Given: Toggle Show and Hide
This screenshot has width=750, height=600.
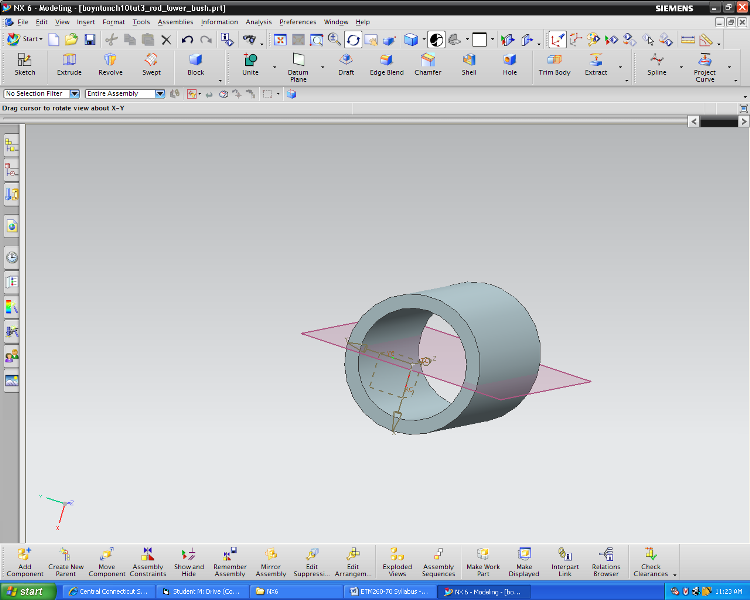Looking at the screenshot, I should (189, 560).
